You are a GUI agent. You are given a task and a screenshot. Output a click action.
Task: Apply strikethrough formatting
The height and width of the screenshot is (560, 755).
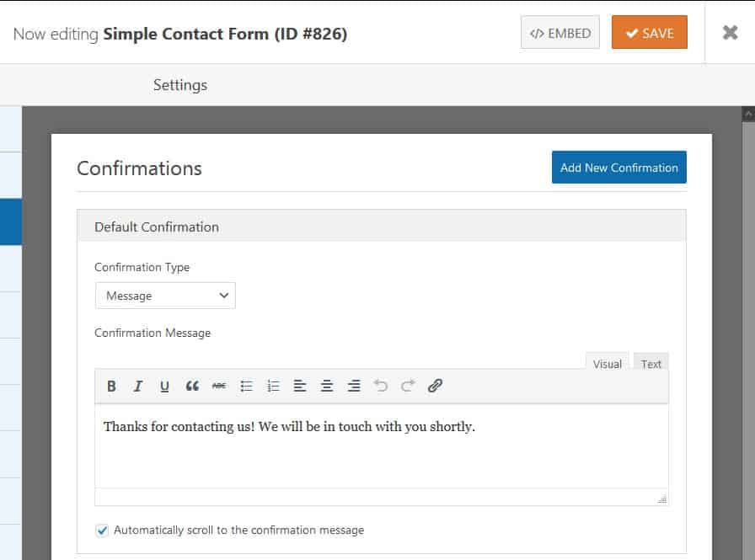tap(219, 386)
